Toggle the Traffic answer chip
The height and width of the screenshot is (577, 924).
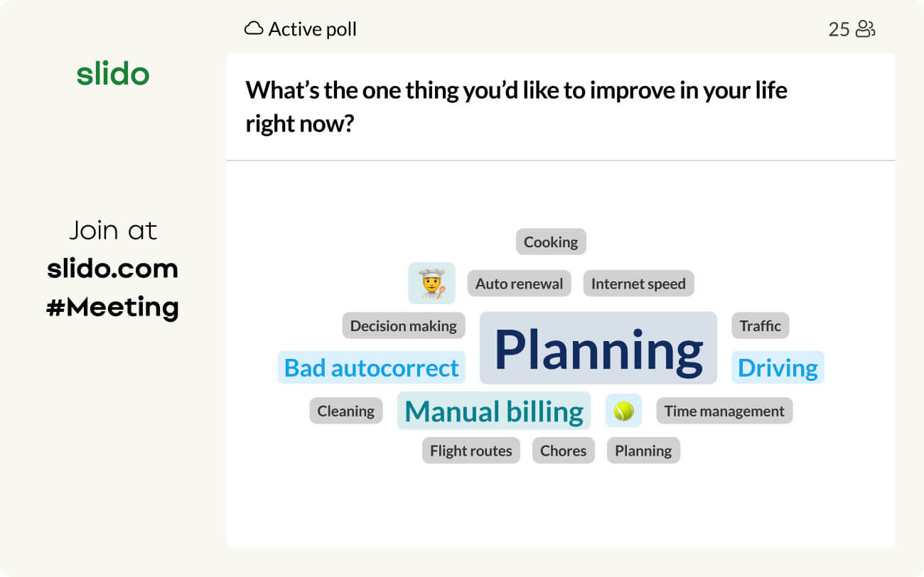pos(760,325)
